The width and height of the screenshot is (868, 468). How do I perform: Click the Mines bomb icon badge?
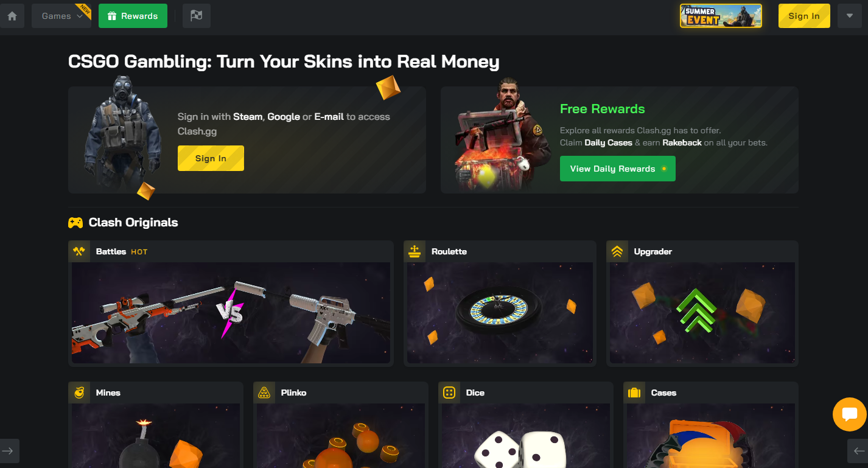point(79,393)
